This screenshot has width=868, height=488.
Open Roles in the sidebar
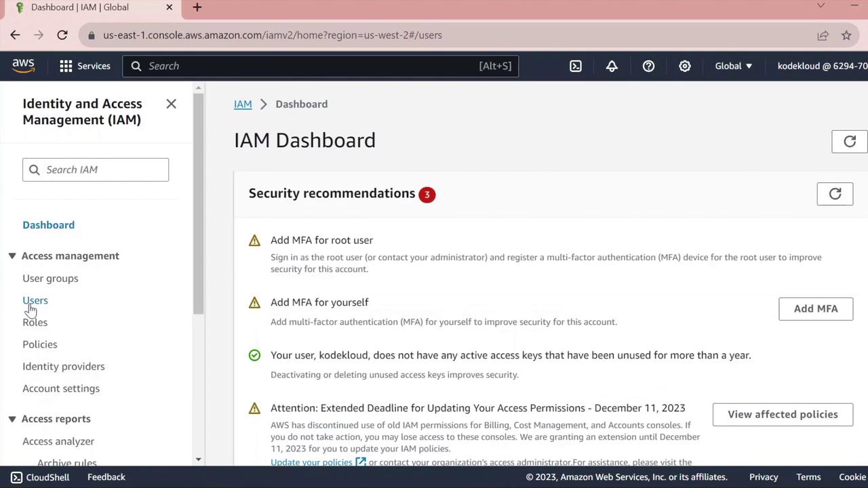pos(35,323)
